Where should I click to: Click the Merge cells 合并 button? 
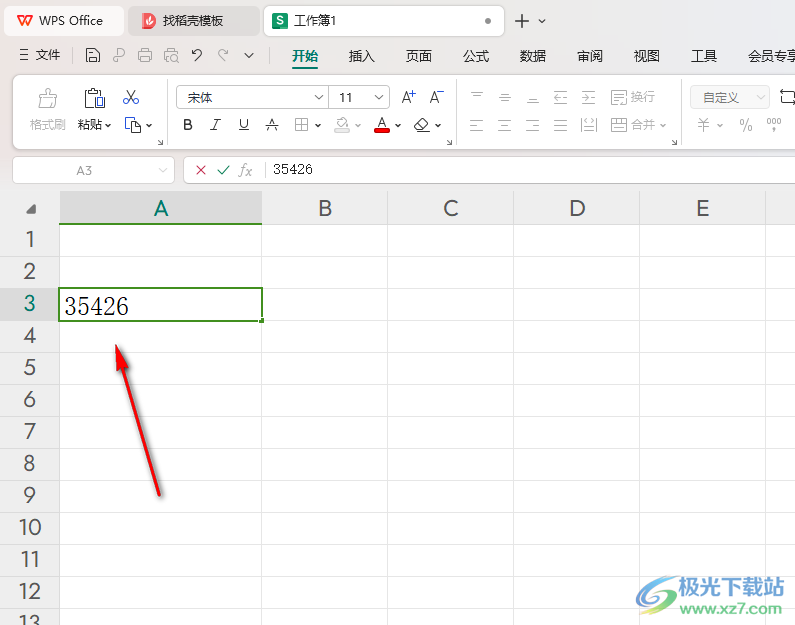pyautogui.click(x=633, y=125)
